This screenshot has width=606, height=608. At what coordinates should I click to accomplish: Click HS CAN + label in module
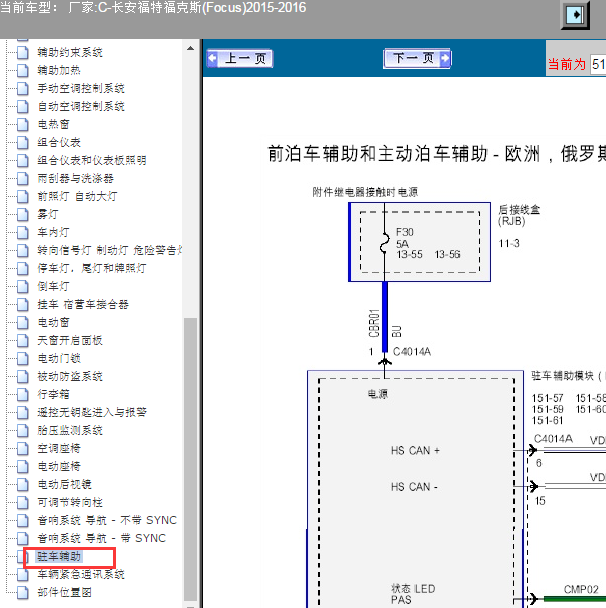(415, 451)
